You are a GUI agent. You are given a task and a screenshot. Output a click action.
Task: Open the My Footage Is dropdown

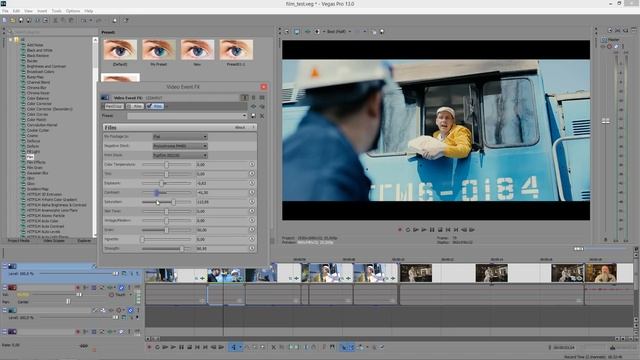click(180, 137)
